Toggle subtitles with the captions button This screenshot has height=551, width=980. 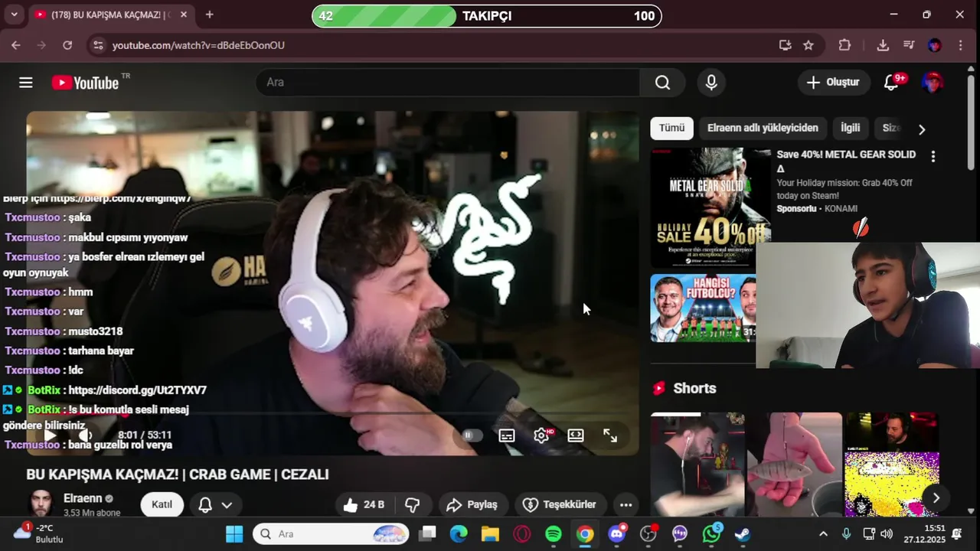pyautogui.click(x=507, y=435)
